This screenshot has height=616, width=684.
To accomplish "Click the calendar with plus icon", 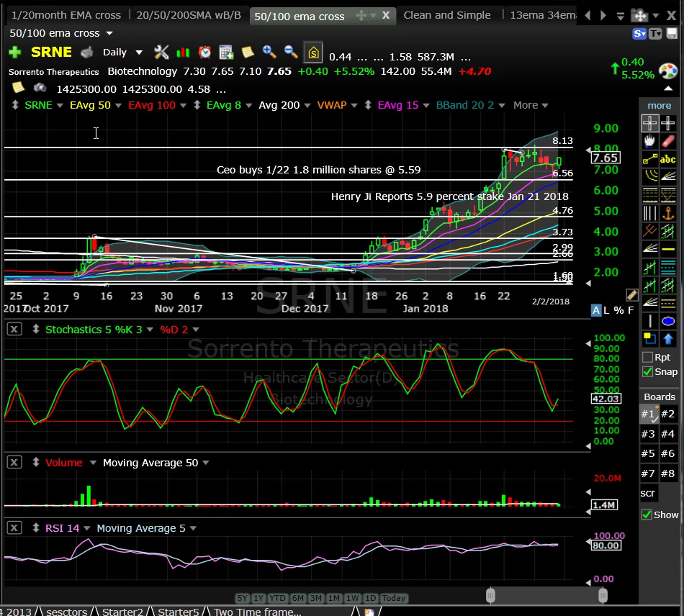I will click(226, 52).
